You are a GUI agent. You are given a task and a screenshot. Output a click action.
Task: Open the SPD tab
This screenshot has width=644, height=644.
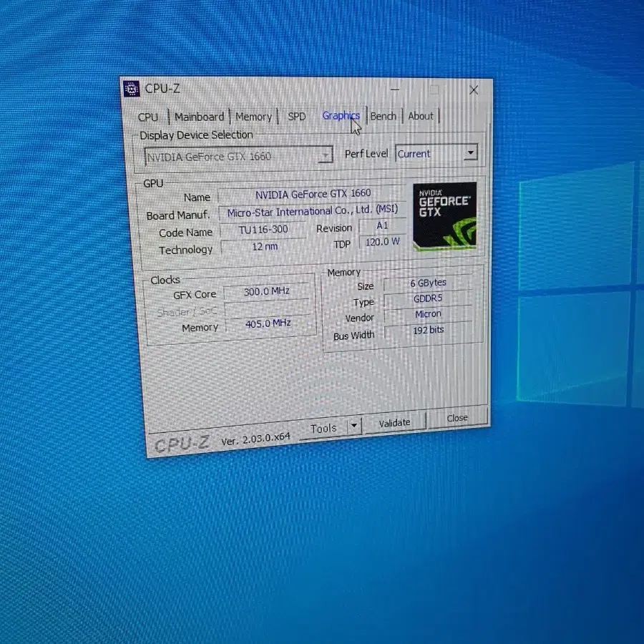tap(296, 116)
